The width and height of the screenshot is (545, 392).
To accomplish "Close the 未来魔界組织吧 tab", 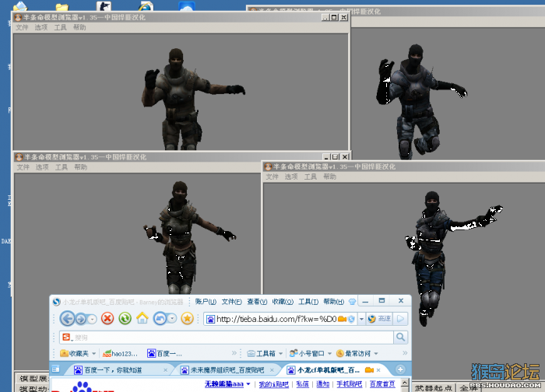I will (x=272, y=370).
